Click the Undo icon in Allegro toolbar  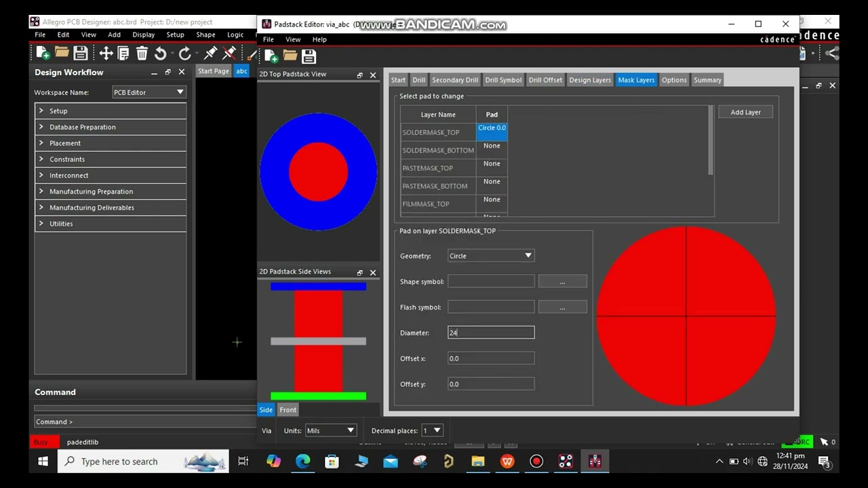pyautogui.click(x=160, y=53)
